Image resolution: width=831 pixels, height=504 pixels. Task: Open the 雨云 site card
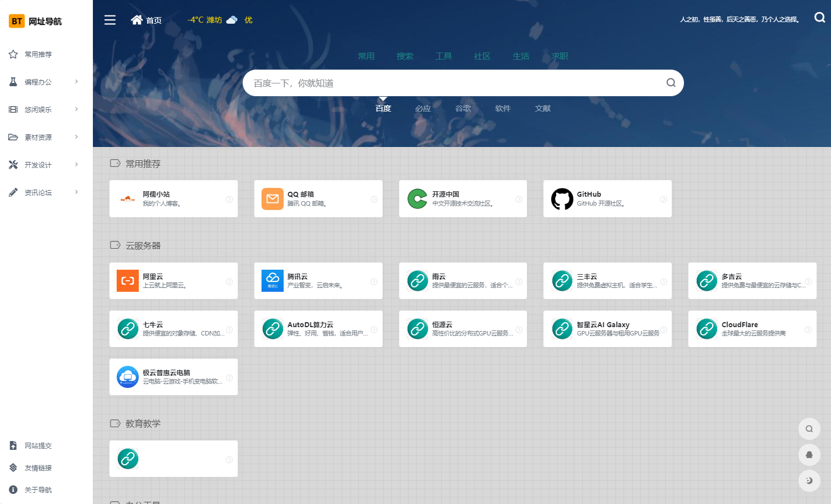463,281
